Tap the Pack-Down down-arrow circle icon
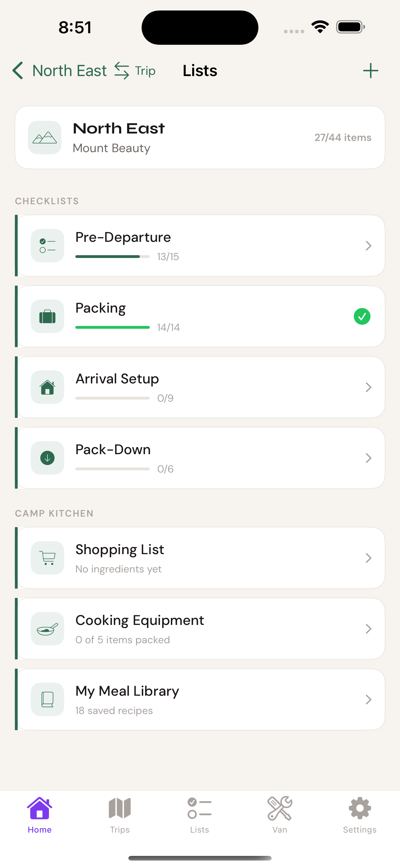 pyautogui.click(x=47, y=458)
